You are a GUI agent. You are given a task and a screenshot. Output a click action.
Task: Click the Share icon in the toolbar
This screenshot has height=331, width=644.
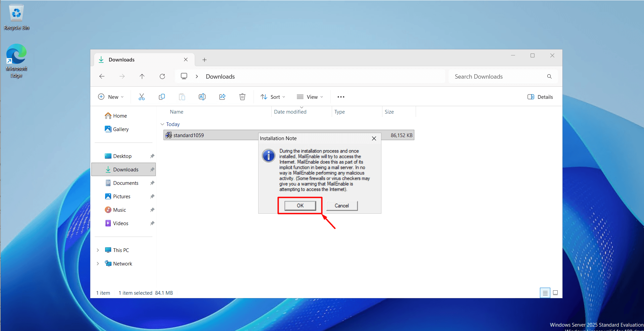point(222,97)
